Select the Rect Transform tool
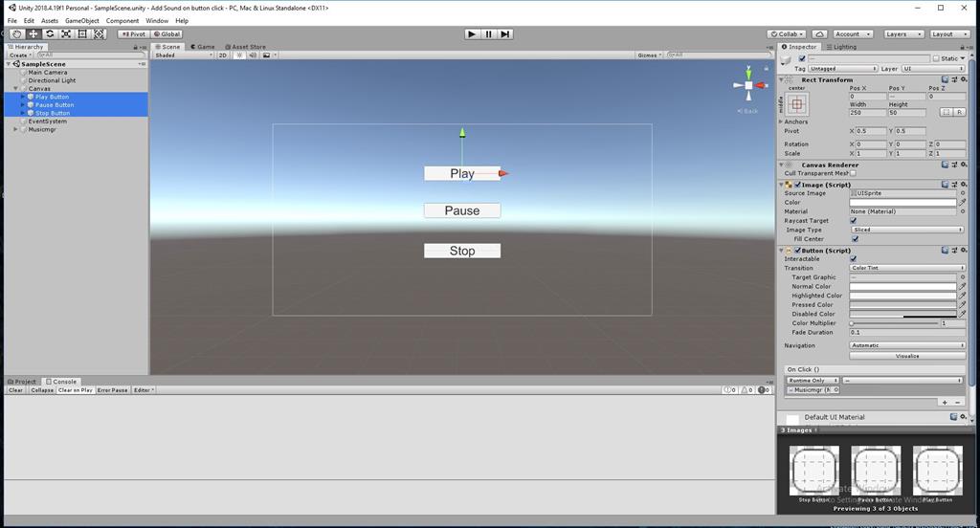980x528 pixels. [82, 33]
